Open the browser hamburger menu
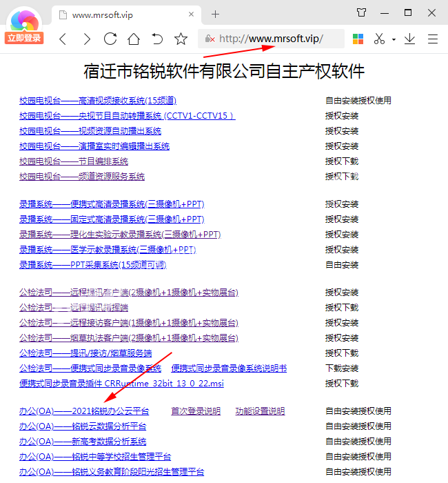Screen dimensions: 448x483 point(433,39)
